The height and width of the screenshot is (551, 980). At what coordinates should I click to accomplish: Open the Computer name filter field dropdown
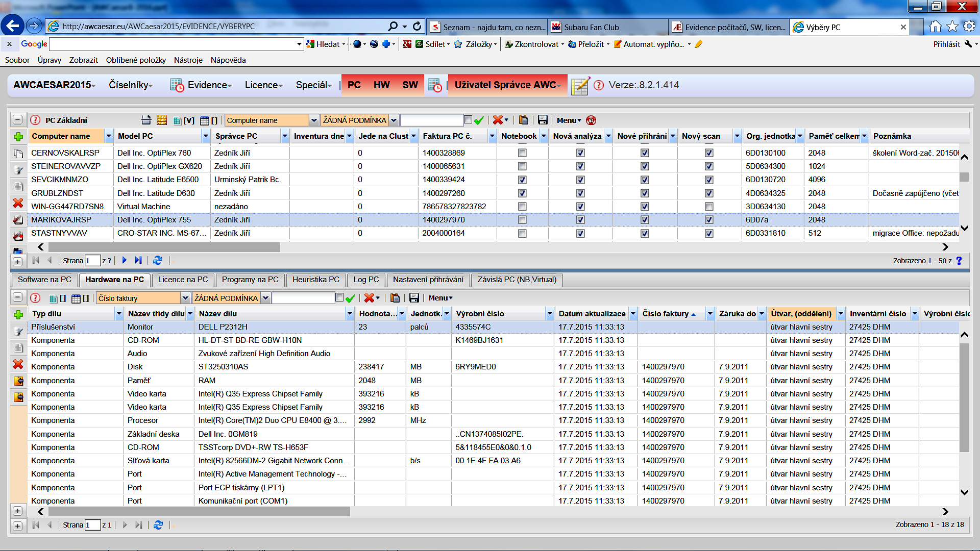[313, 120]
